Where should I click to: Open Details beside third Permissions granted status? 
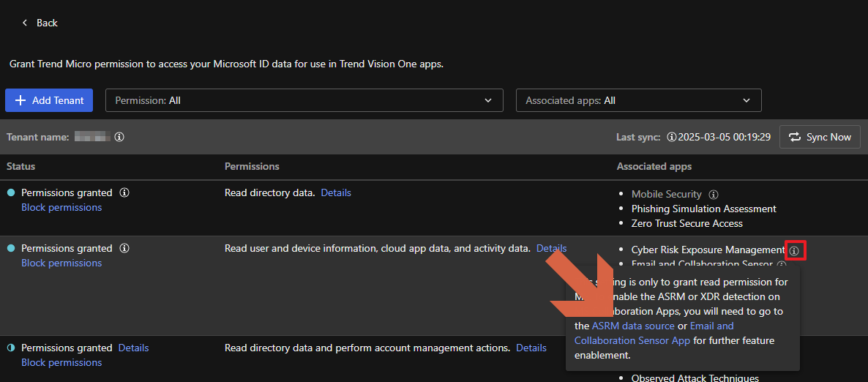tap(133, 348)
